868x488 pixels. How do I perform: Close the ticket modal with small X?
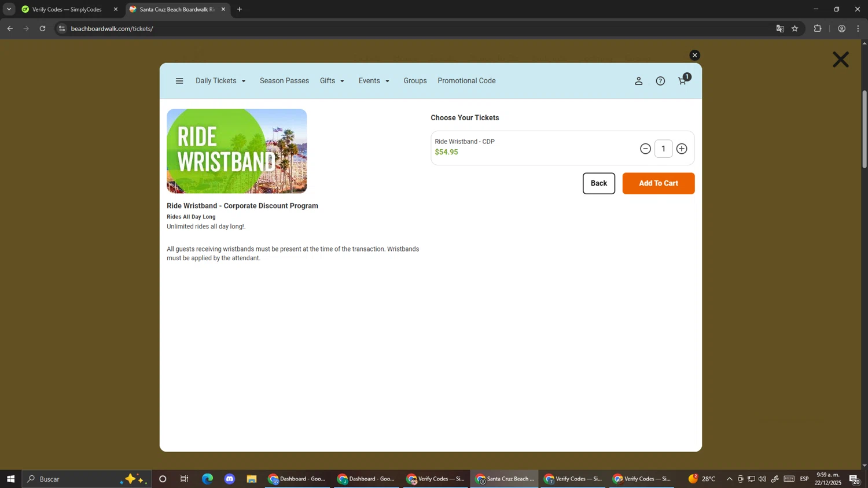coord(694,56)
